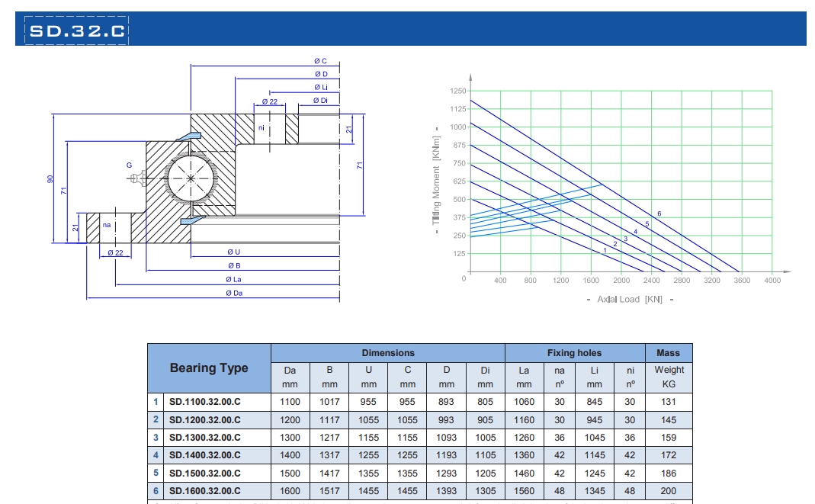This screenshot has width=815, height=504.
Task: Click the bearing ball in cross-section drawing
Action: click(191, 178)
